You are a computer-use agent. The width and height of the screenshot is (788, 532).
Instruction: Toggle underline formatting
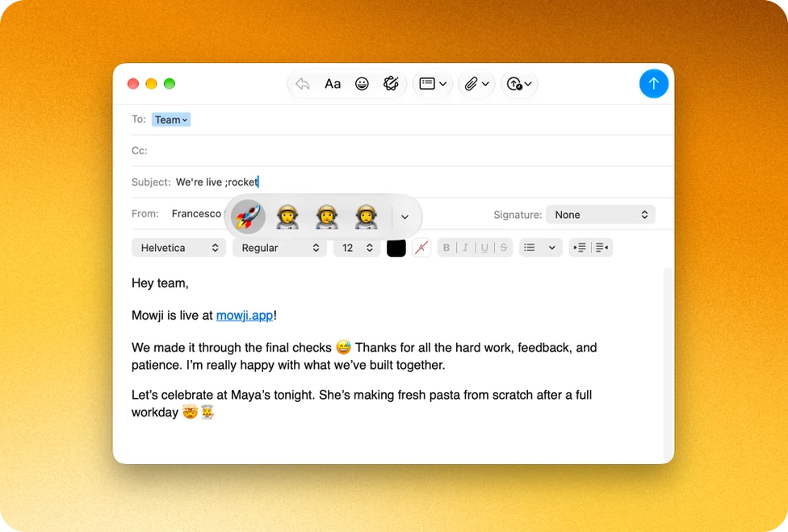point(484,248)
